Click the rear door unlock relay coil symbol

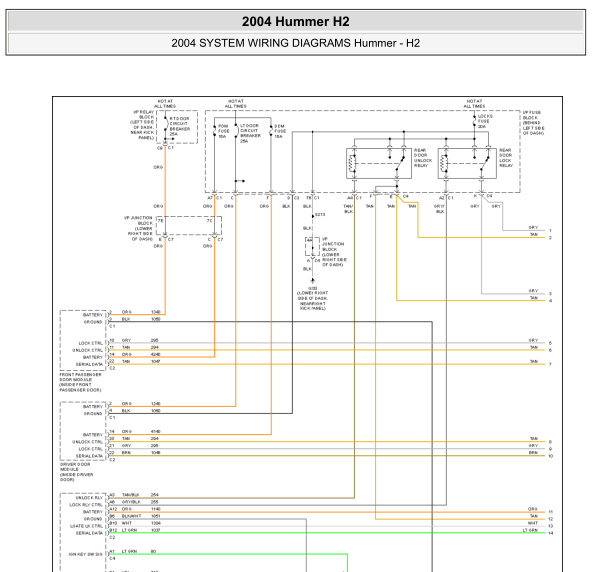pyautogui.click(x=352, y=164)
